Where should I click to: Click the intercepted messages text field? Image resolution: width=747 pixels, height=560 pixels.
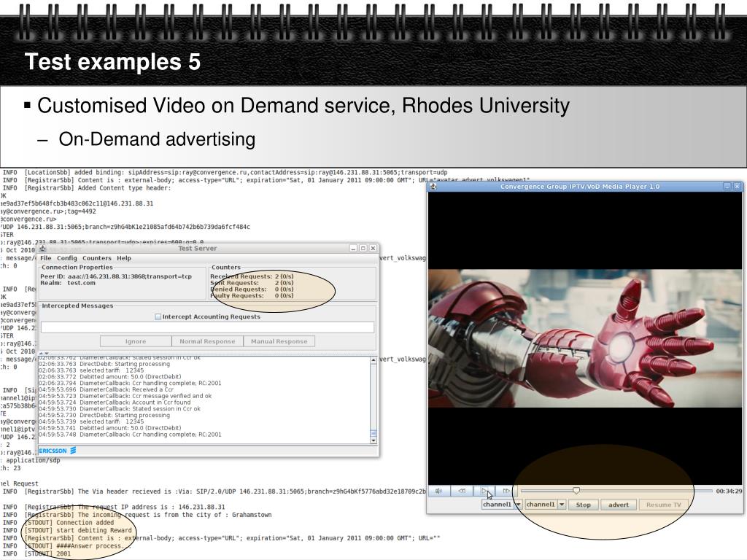coord(207,327)
